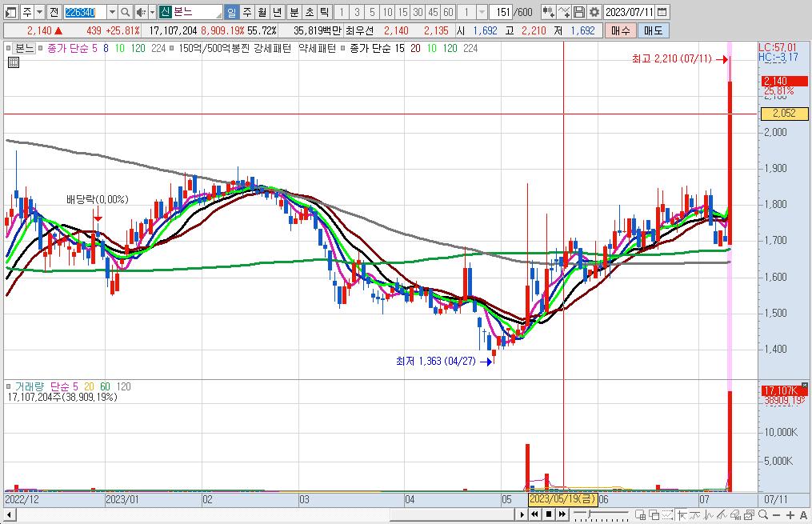Click the eraser delete drawings icon
This screenshot has width=812, height=524.
click(735, 514)
